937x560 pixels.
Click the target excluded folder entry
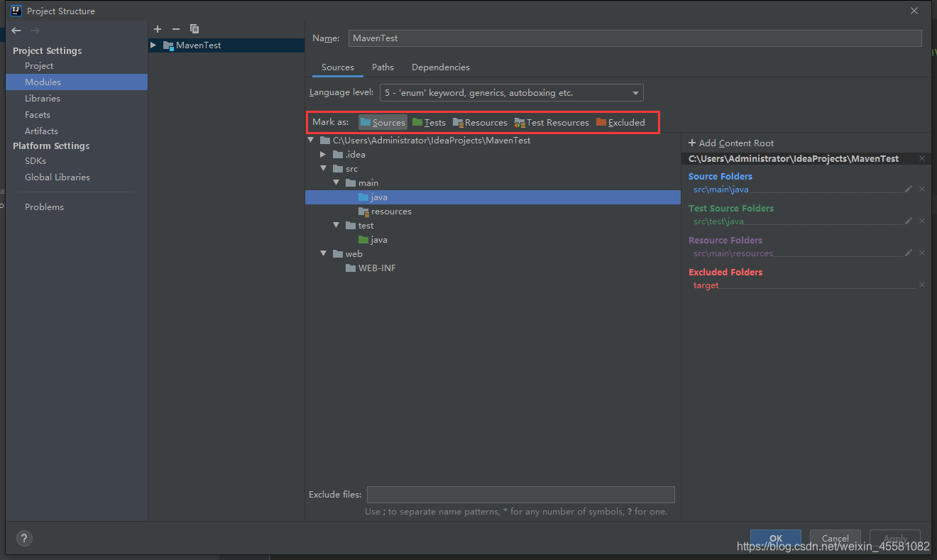(706, 285)
